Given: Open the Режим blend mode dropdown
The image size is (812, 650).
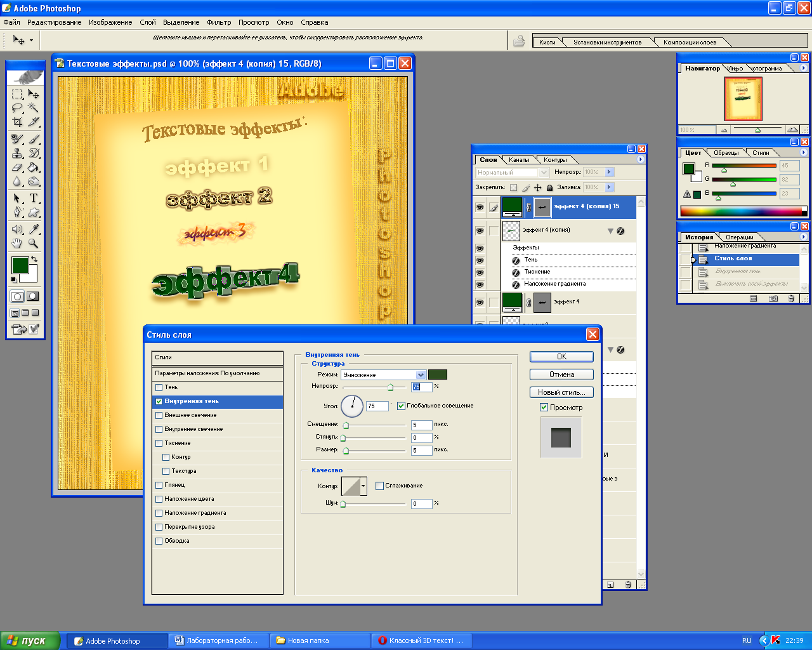Looking at the screenshot, I should pyautogui.click(x=421, y=375).
